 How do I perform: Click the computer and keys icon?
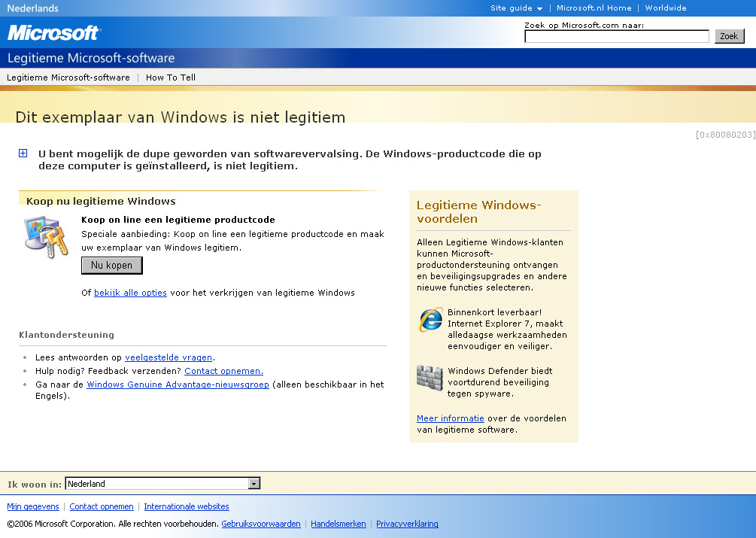tap(47, 237)
